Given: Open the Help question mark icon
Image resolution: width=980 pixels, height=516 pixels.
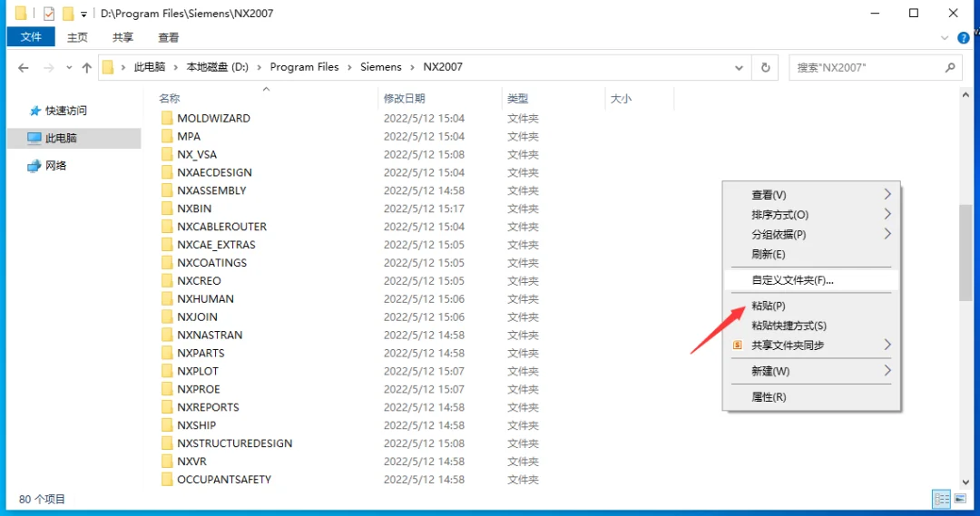Looking at the screenshot, I should click(963, 38).
